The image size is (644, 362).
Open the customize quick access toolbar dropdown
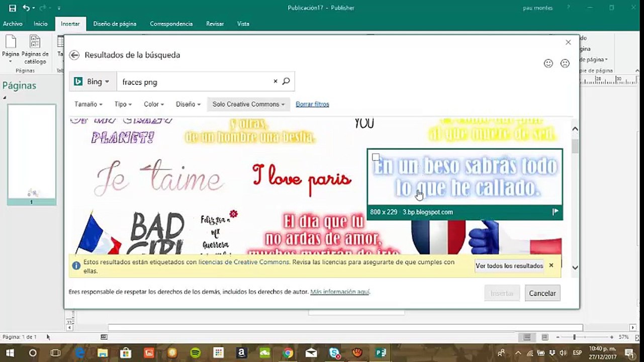[59, 9]
